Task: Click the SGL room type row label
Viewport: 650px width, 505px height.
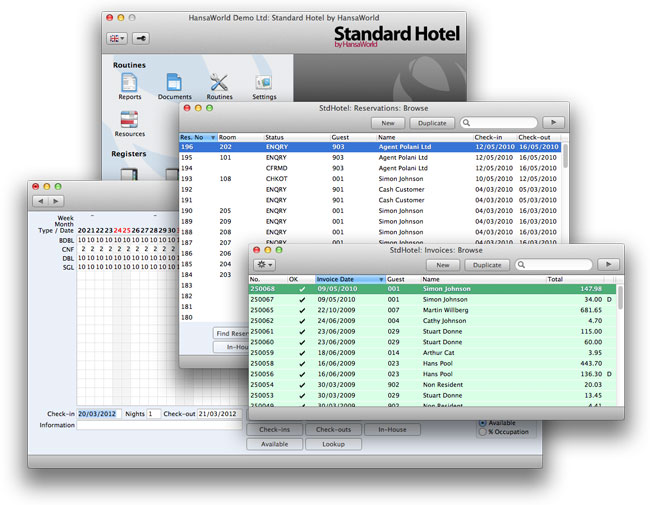Action: point(68,267)
